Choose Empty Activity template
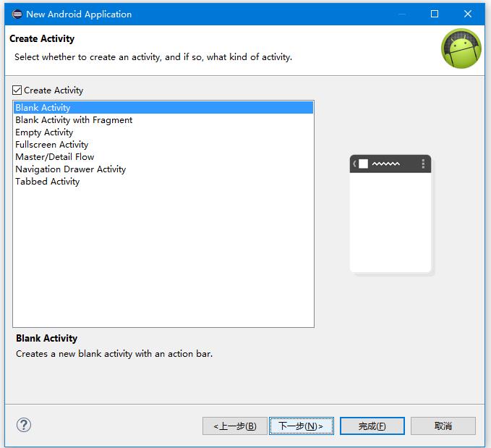The image size is (491, 448). click(x=163, y=132)
